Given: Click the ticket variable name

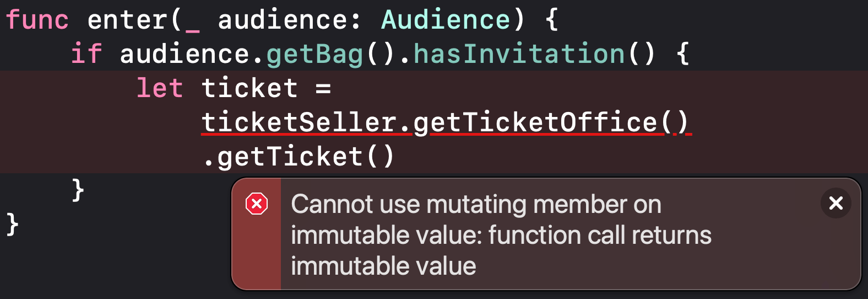Looking at the screenshot, I should tap(249, 88).
